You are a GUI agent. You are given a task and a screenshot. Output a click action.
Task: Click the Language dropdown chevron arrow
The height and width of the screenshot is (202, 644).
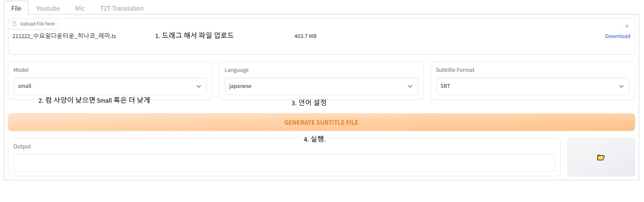pos(410,86)
